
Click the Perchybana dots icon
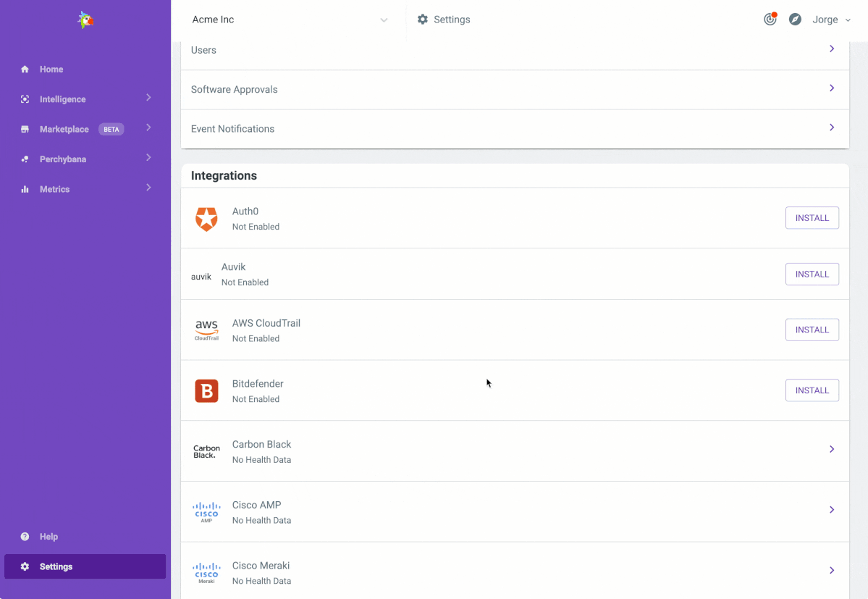(x=25, y=159)
